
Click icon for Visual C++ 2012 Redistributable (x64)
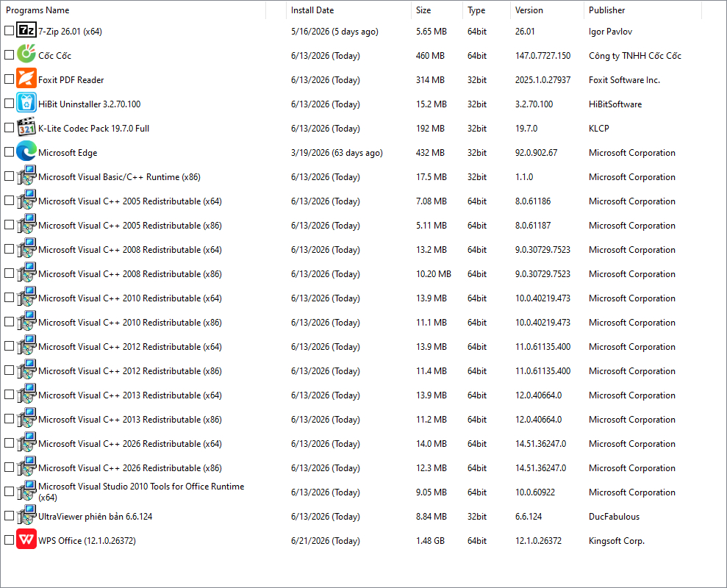click(26, 345)
